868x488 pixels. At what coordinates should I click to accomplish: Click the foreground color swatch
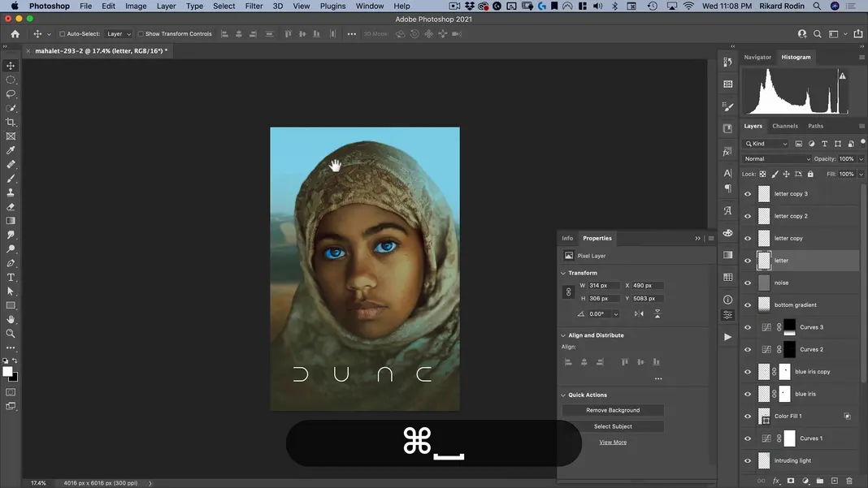(x=7, y=372)
